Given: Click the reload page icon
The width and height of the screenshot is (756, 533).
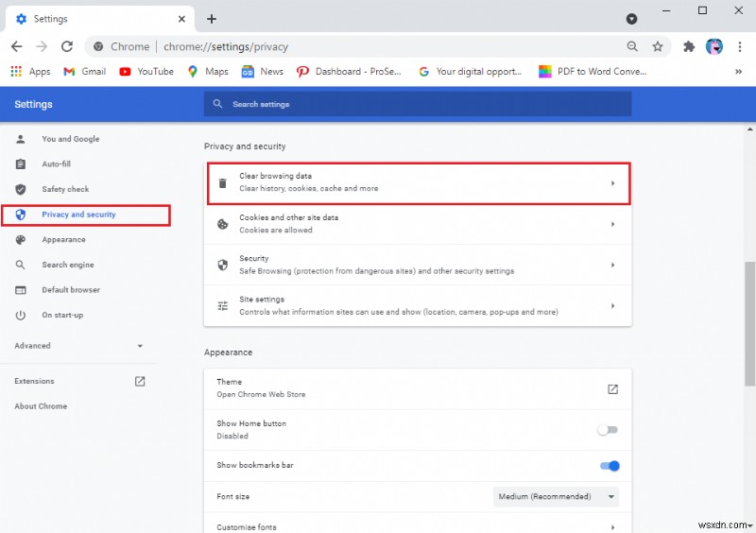Looking at the screenshot, I should coord(67,46).
